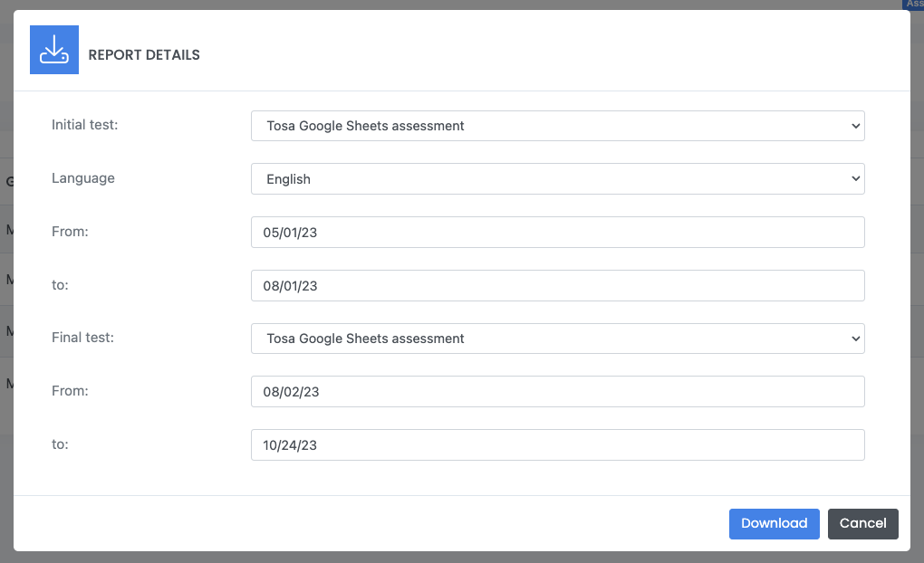This screenshot has width=924, height=563.
Task: Click the Download button
Action: tap(774, 523)
